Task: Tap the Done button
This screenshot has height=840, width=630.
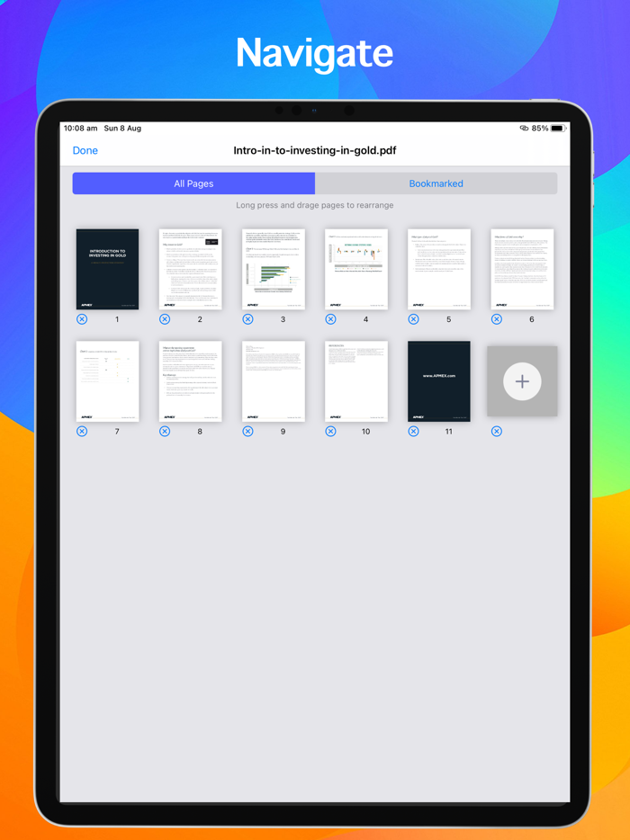Action: (x=85, y=150)
